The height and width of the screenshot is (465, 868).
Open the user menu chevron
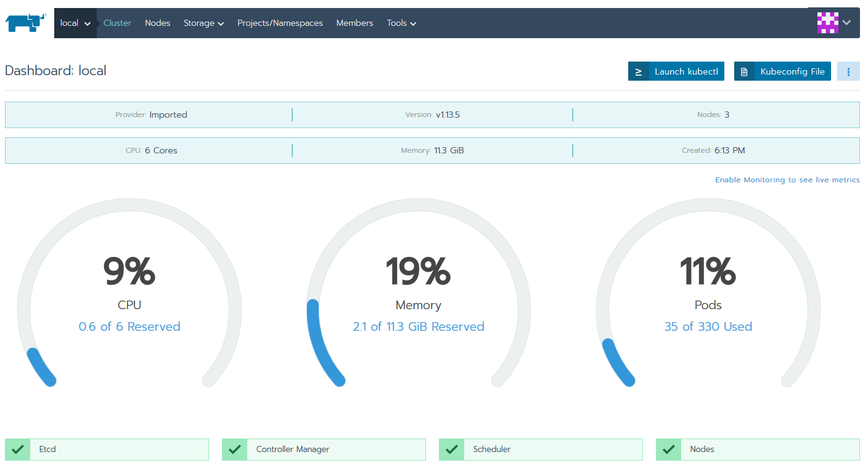pos(847,23)
